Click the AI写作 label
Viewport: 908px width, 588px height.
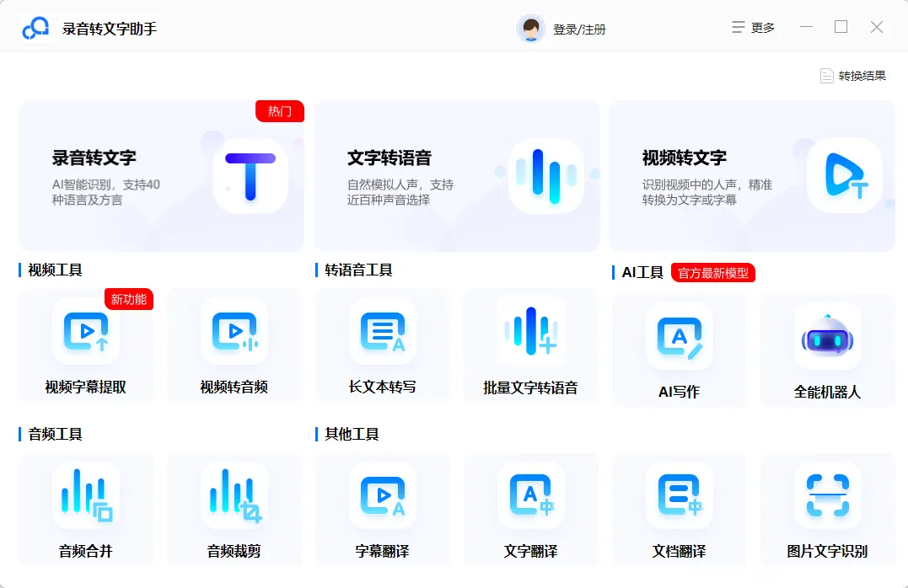point(679,392)
